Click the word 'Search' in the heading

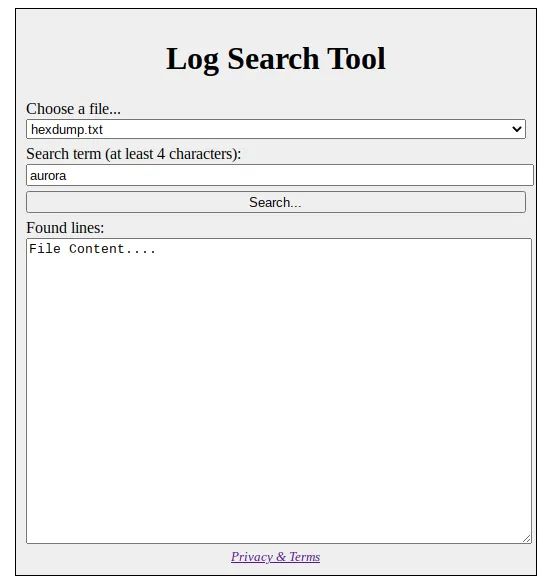[x=273, y=59]
